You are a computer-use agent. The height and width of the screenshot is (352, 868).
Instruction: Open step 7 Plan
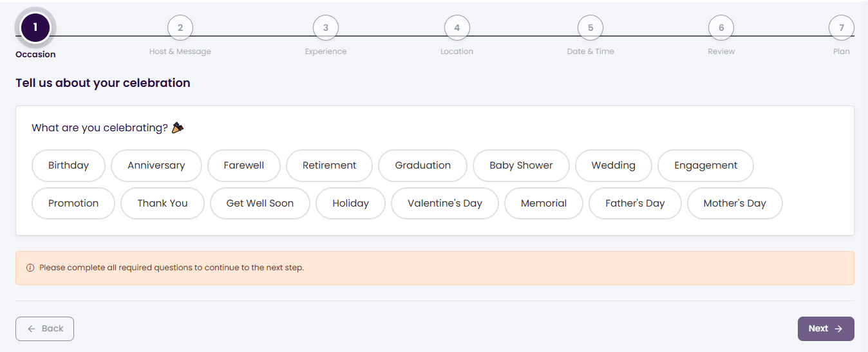[x=842, y=28]
